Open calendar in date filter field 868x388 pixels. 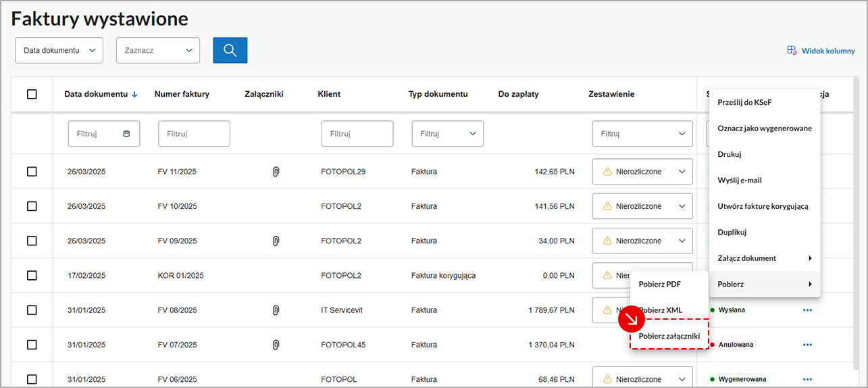126,134
